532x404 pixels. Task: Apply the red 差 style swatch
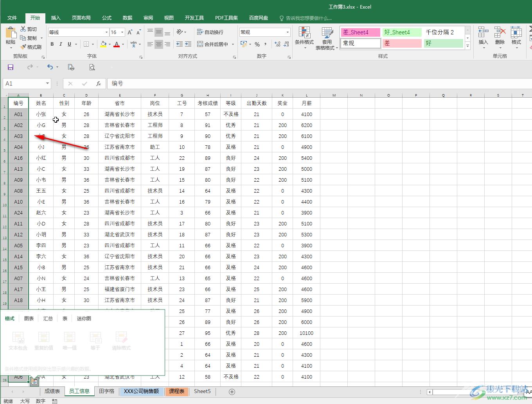402,43
